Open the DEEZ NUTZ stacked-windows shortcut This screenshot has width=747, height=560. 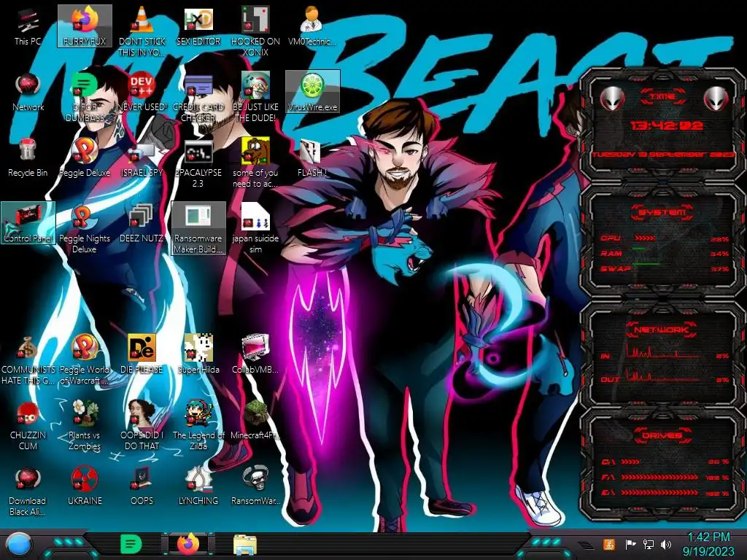142,223
